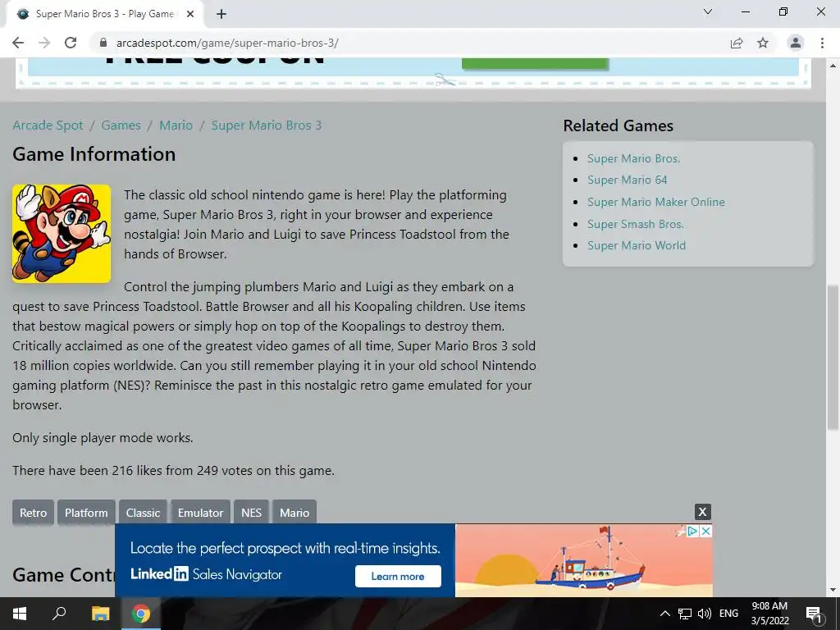Click the text 'Only single player mode works.'

tap(103, 438)
